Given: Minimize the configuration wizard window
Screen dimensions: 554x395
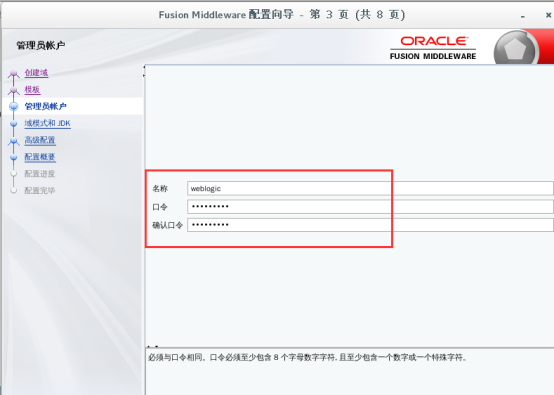Looking at the screenshot, I should [523, 16].
